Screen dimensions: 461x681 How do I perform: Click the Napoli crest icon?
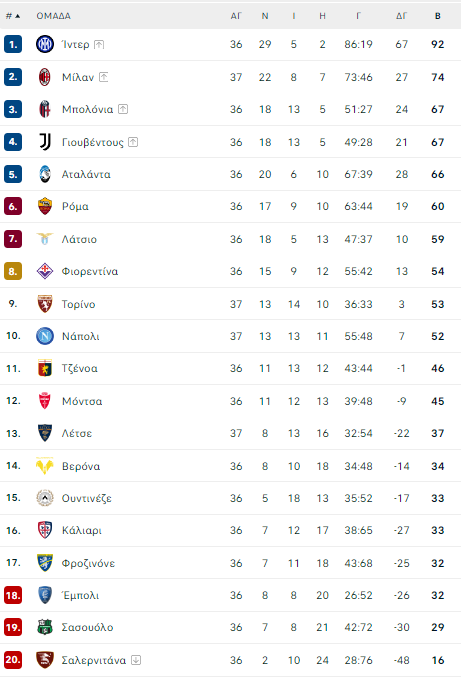pos(45,336)
